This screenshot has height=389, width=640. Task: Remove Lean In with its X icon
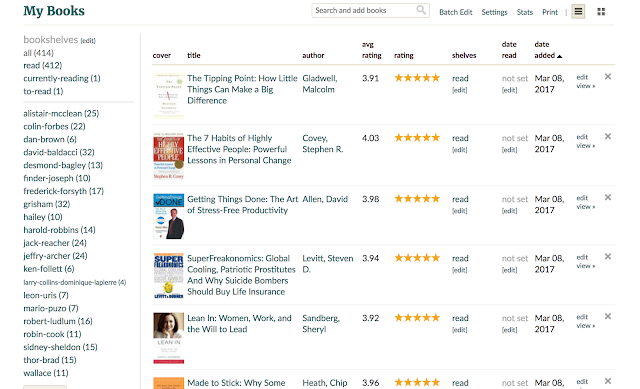[x=608, y=316]
